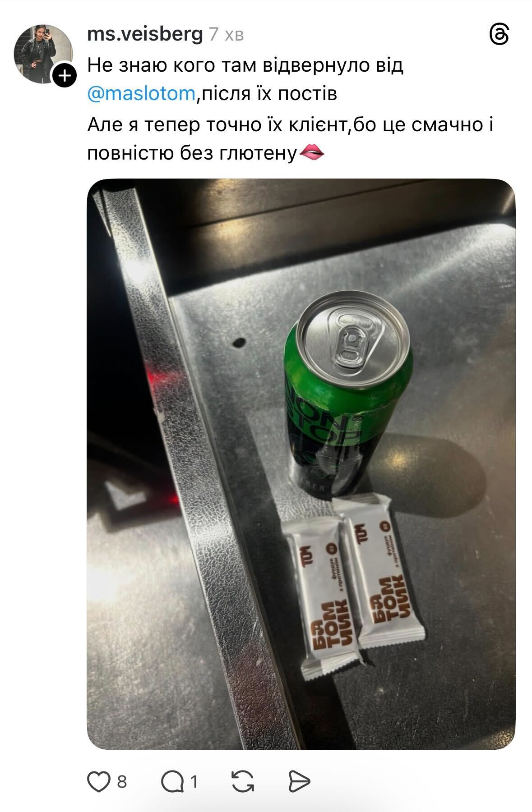
Task: Click the 7 хв timestamp
Action: tap(226, 35)
